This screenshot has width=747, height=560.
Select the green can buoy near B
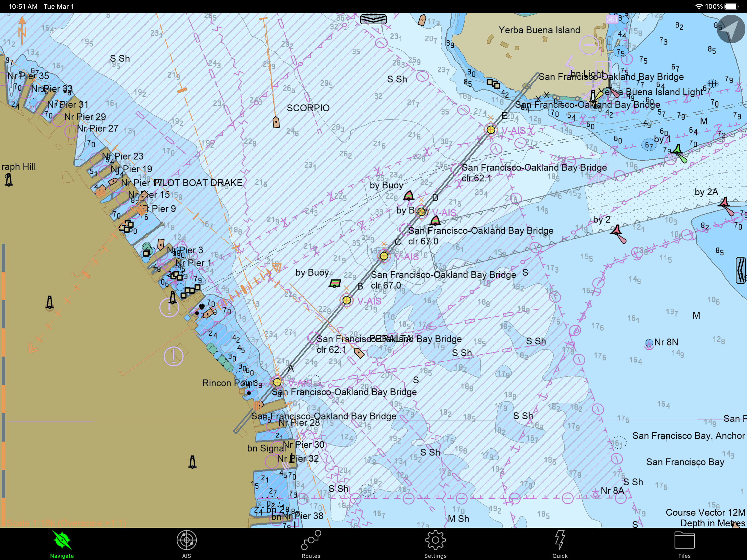pyautogui.click(x=335, y=283)
